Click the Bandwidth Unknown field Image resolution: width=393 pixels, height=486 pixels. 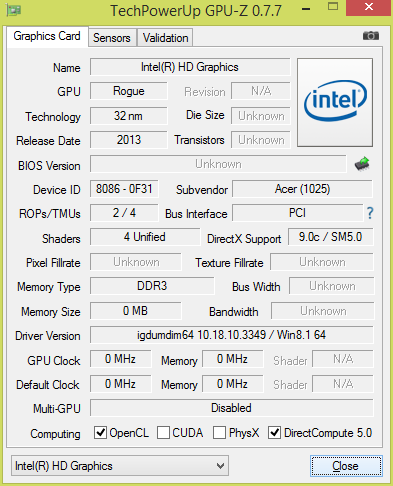pos(323,311)
